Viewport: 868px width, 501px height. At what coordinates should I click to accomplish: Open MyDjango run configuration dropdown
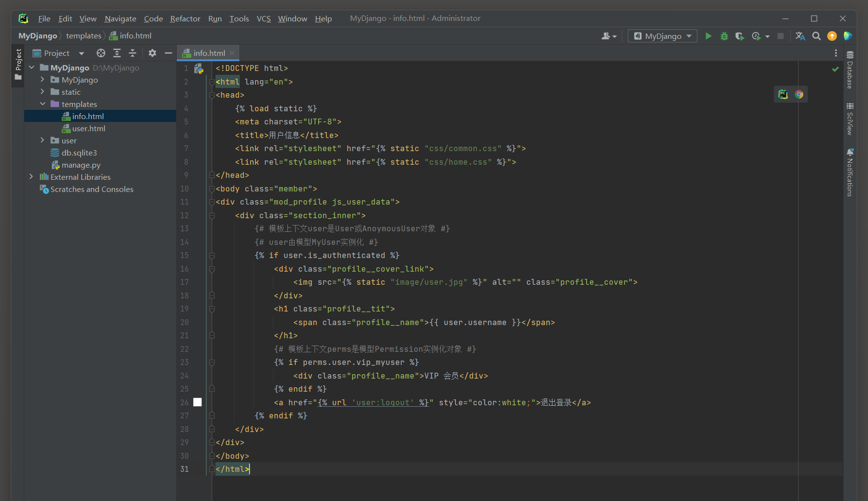663,36
